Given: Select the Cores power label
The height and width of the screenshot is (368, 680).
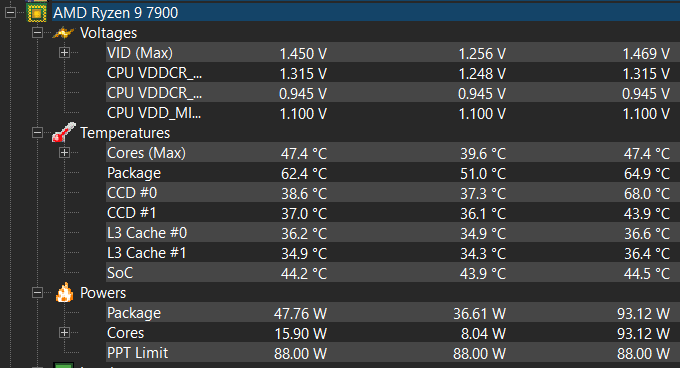Looking at the screenshot, I should [x=125, y=333].
